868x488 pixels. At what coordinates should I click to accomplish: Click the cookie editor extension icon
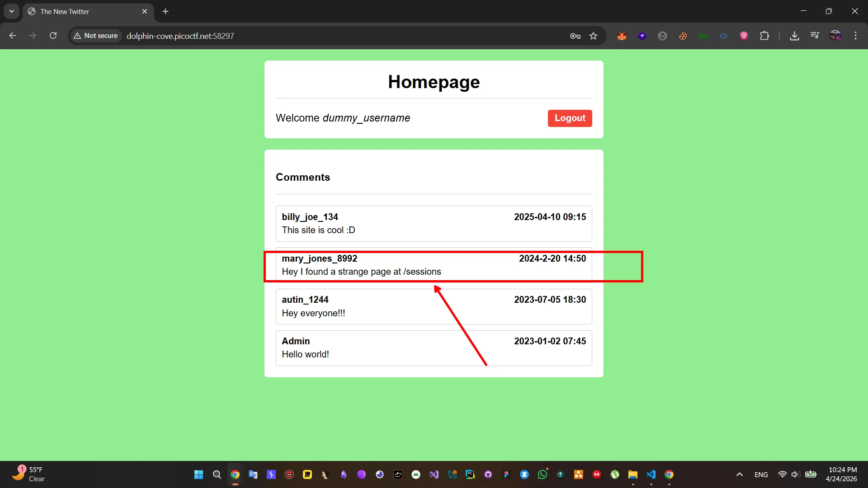pos(683,36)
